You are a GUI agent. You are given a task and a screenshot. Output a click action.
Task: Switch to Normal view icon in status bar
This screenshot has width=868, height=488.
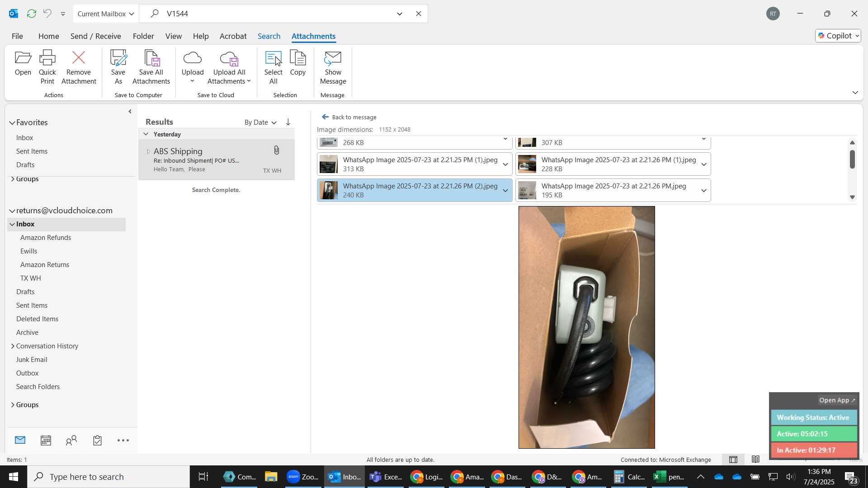tap(733, 460)
